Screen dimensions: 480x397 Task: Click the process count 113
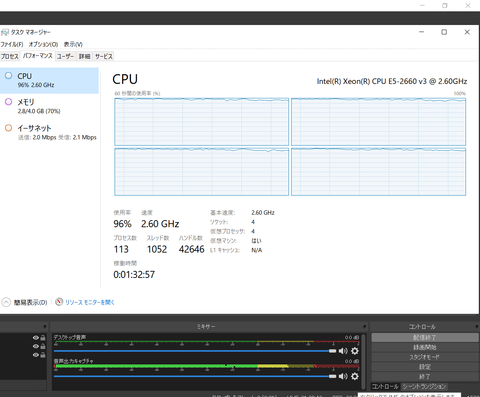(x=121, y=249)
